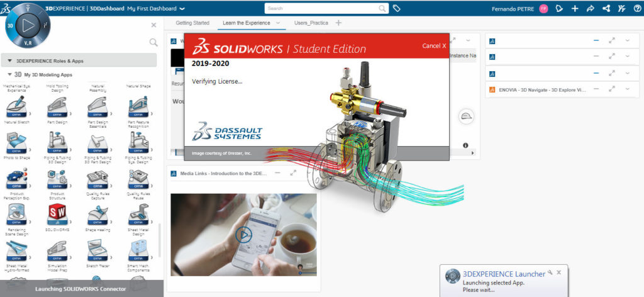Image resolution: width=644 pixels, height=297 pixels.
Task: Open the ENOVIA 3D Navigate widget chevron menu
Action: point(628,89)
